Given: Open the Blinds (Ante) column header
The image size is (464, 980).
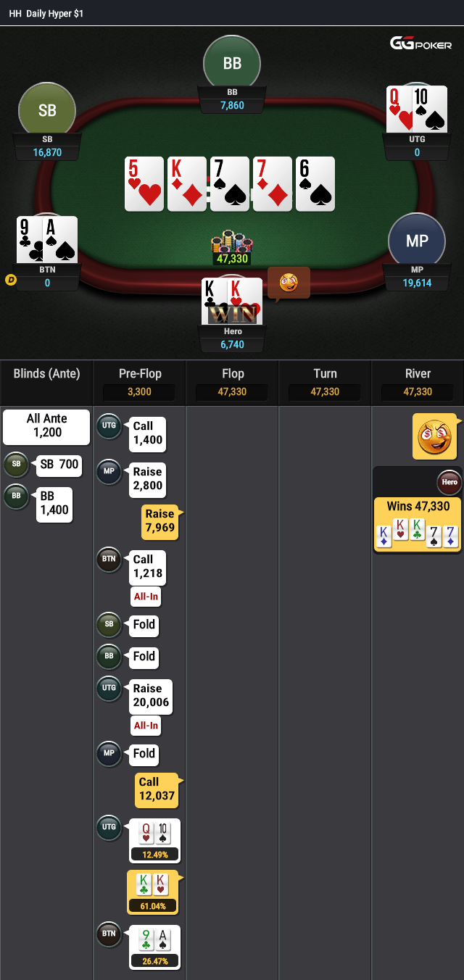Looking at the screenshot, I should tap(46, 374).
